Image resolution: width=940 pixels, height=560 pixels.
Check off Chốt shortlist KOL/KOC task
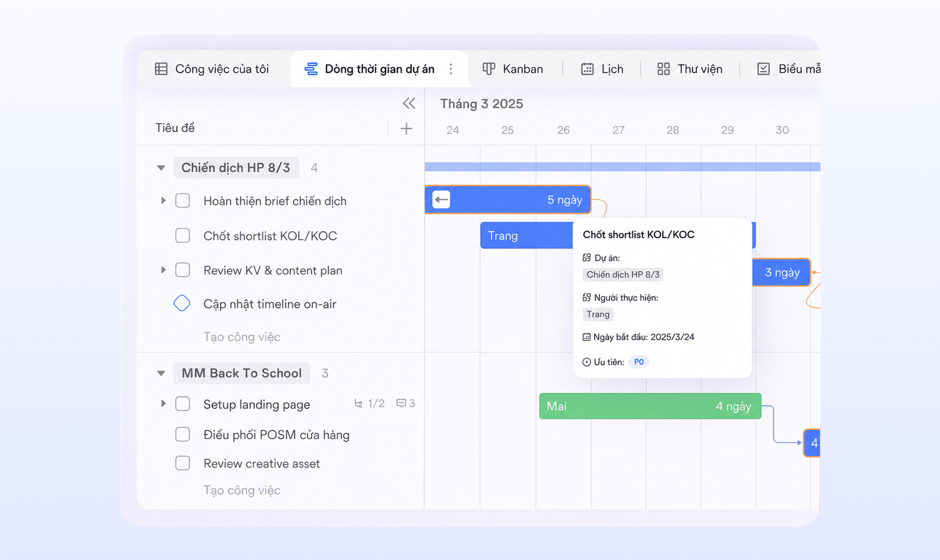tap(183, 235)
